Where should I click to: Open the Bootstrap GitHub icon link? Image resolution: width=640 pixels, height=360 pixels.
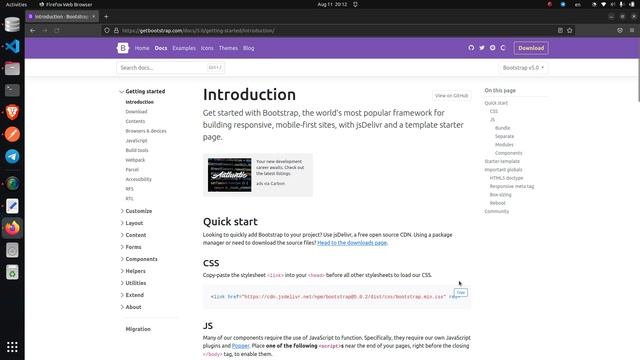click(x=471, y=48)
